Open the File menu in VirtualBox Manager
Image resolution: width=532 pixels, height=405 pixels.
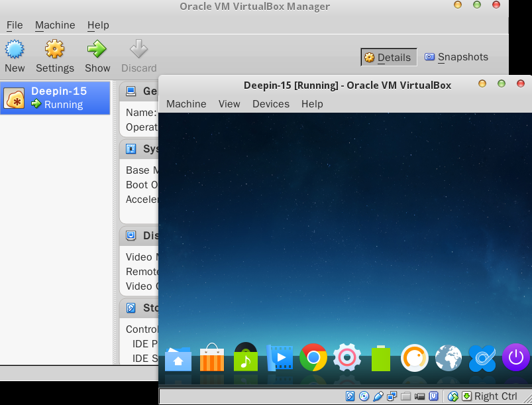(x=15, y=25)
